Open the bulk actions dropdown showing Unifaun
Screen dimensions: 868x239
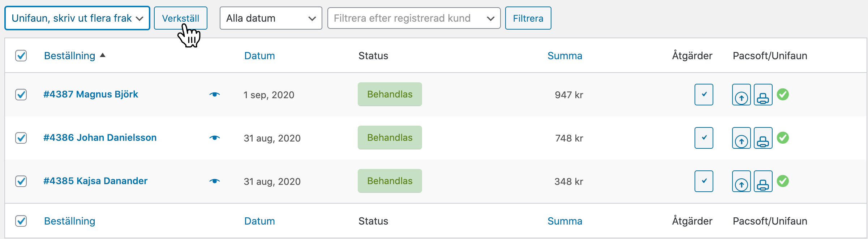tap(77, 18)
